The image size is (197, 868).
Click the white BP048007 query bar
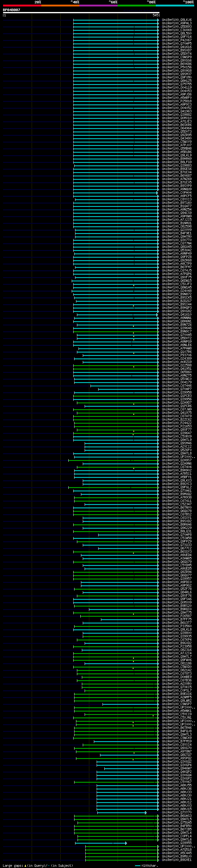click(x=81, y=12)
